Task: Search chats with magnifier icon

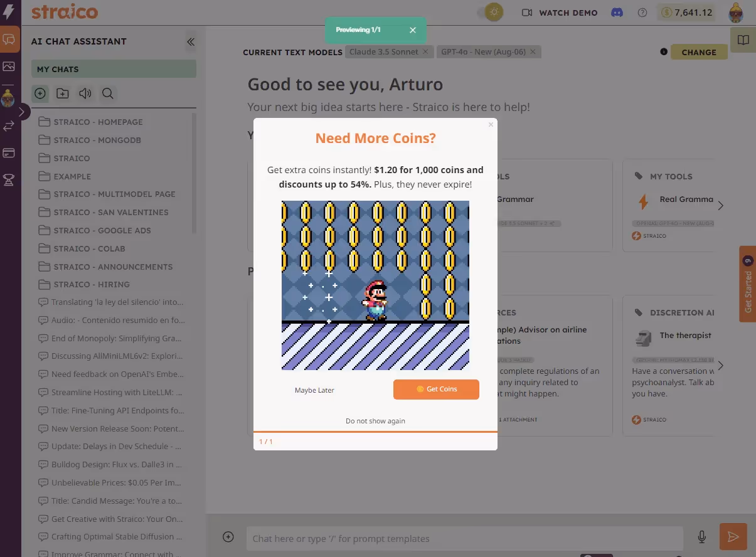Action: (108, 93)
